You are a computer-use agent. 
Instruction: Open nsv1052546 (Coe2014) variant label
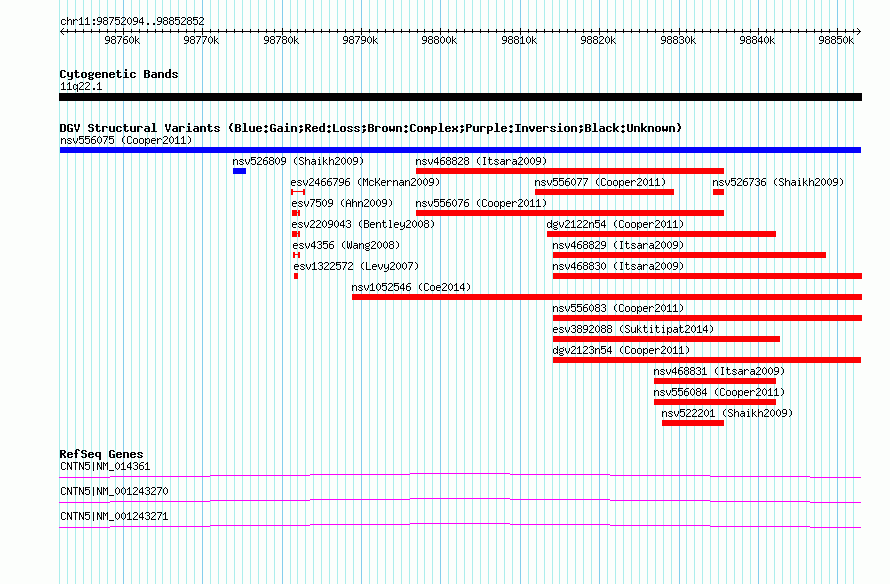pyautogui.click(x=411, y=287)
